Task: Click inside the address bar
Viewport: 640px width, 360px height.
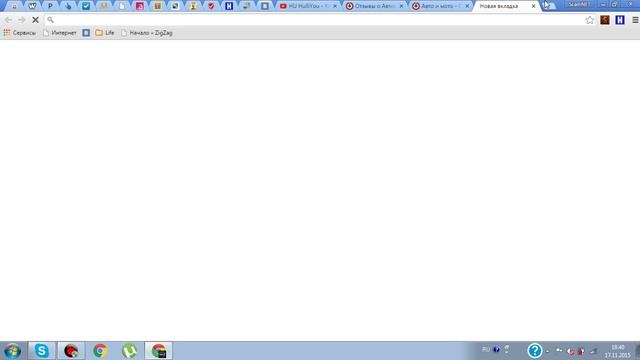Action: coord(318,20)
